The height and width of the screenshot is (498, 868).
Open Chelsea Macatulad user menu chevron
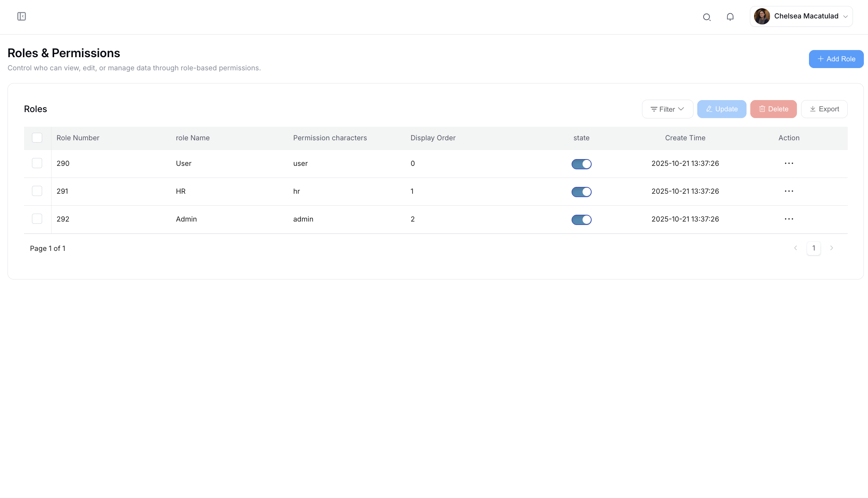[845, 17]
